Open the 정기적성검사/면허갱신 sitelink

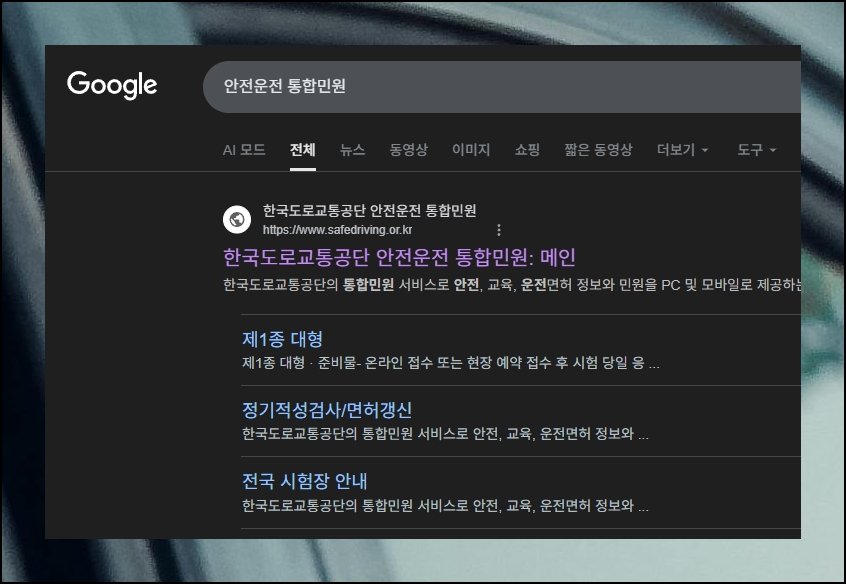(x=327, y=410)
